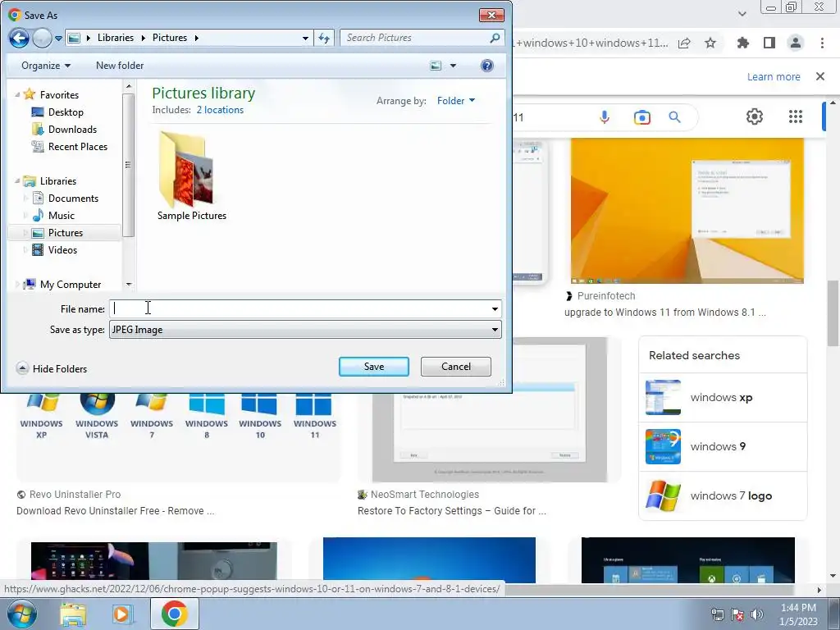Click the Save button
The image size is (840, 630).
point(374,367)
